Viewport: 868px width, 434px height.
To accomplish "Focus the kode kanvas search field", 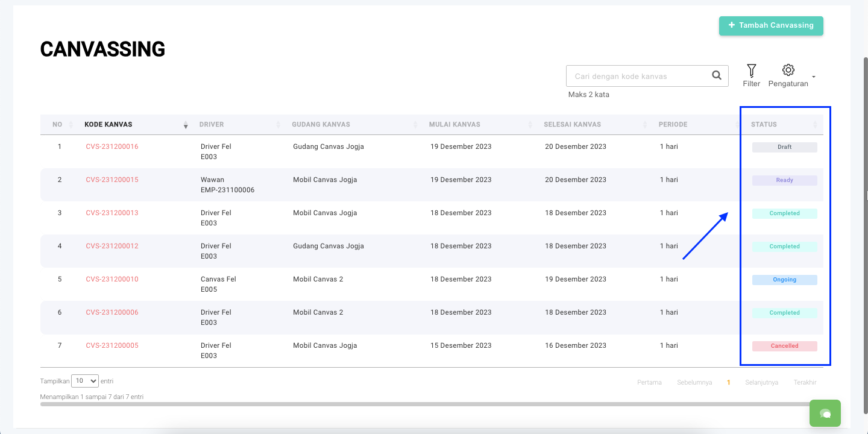I will pyautogui.click(x=638, y=77).
